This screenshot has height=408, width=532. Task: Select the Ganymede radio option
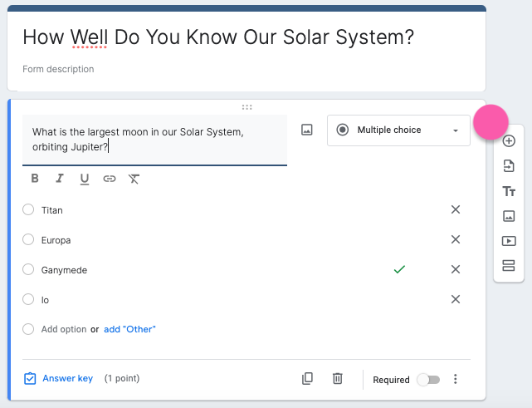[x=28, y=270]
